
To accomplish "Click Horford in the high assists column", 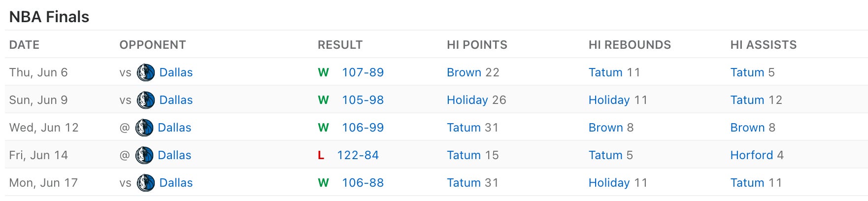I will (x=751, y=155).
